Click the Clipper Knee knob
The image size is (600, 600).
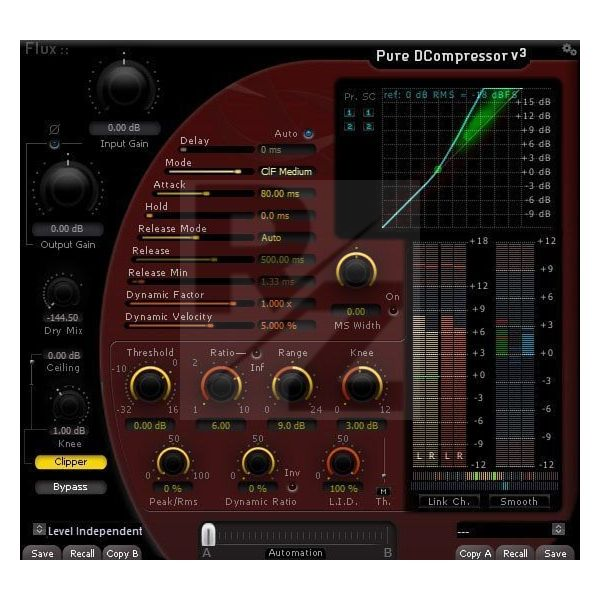[x=69, y=405]
